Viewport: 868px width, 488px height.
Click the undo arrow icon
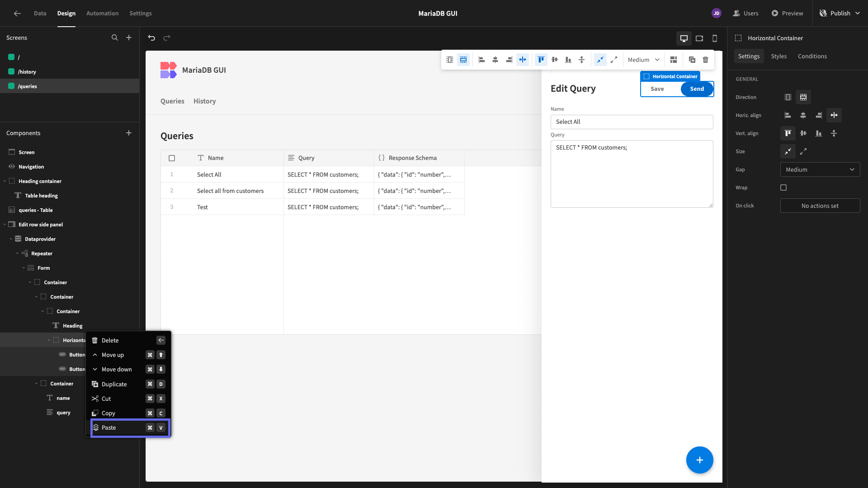point(151,38)
